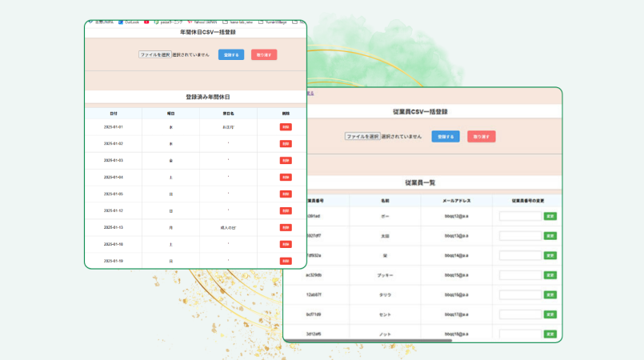Image resolution: width=644 pixels, height=360 pixels.
Task: Click employee number input for ボー
Action: point(520,216)
